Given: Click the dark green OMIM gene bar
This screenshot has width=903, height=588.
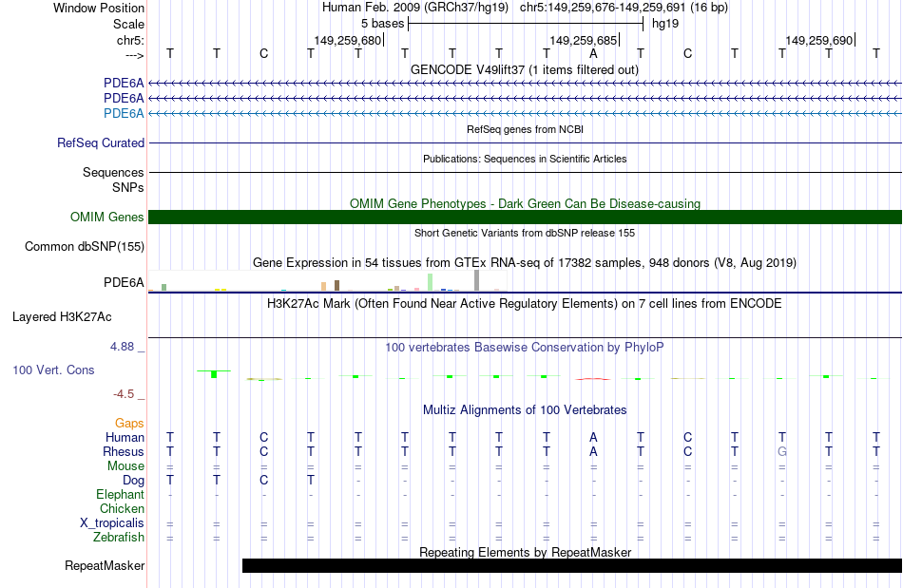Looking at the screenshot, I should click(x=525, y=217).
